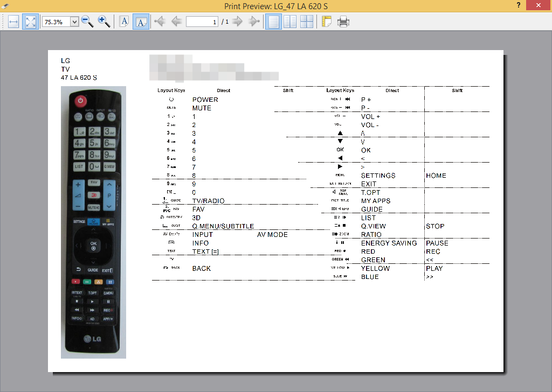Zoom out with the minus magnifier
The height and width of the screenshot is (392, 552).
[x=87, y=22]
